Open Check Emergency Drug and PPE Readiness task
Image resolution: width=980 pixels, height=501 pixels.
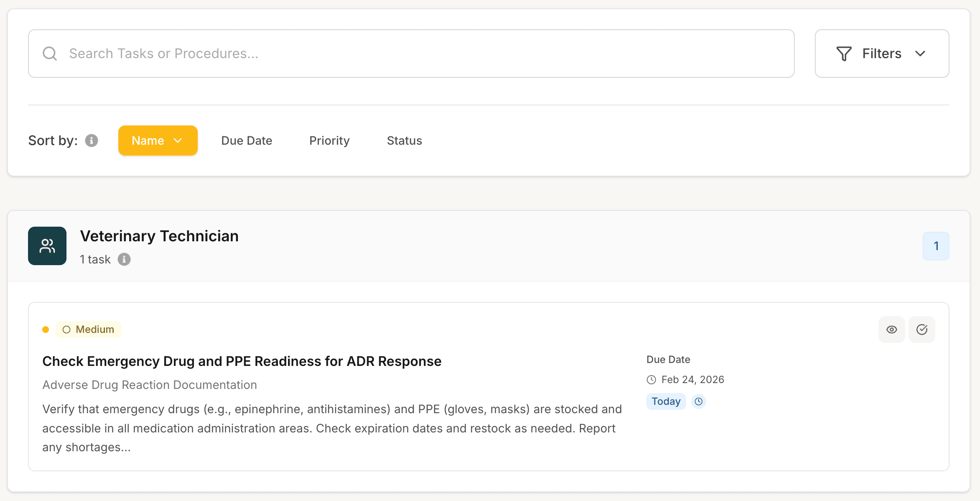(242, 361)
